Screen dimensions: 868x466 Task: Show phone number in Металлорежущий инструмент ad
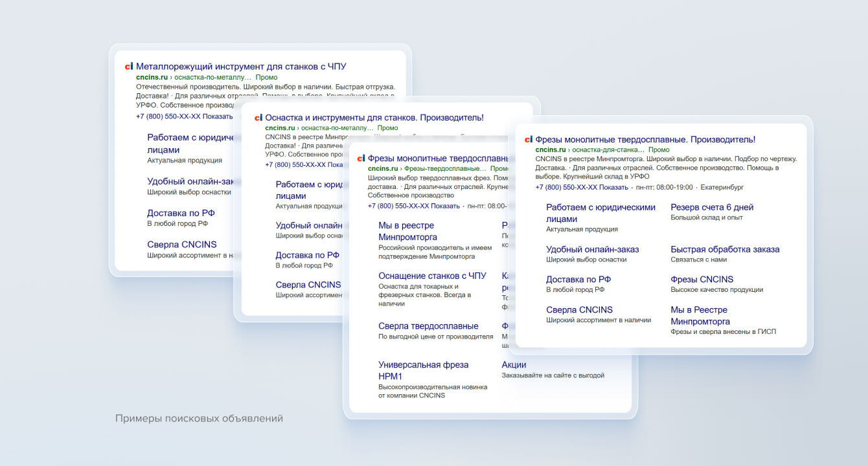(184, 116)
